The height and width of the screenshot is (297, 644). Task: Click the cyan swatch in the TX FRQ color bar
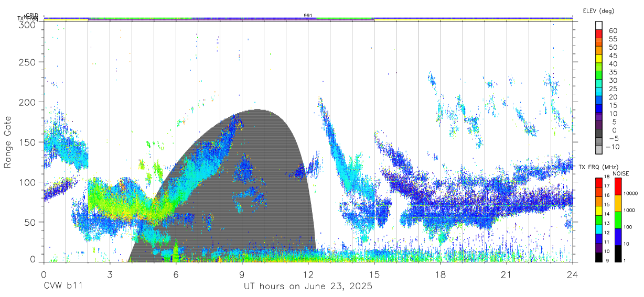599,229
